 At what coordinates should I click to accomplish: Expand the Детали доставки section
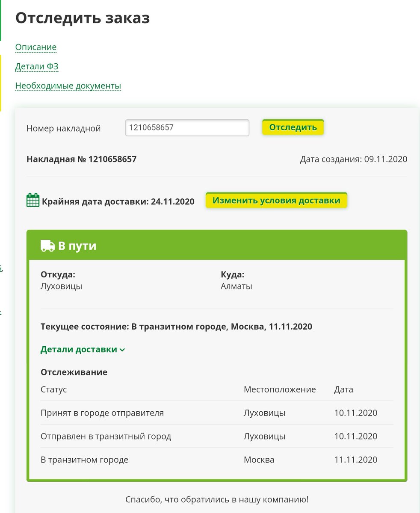[x=83, y=349]
